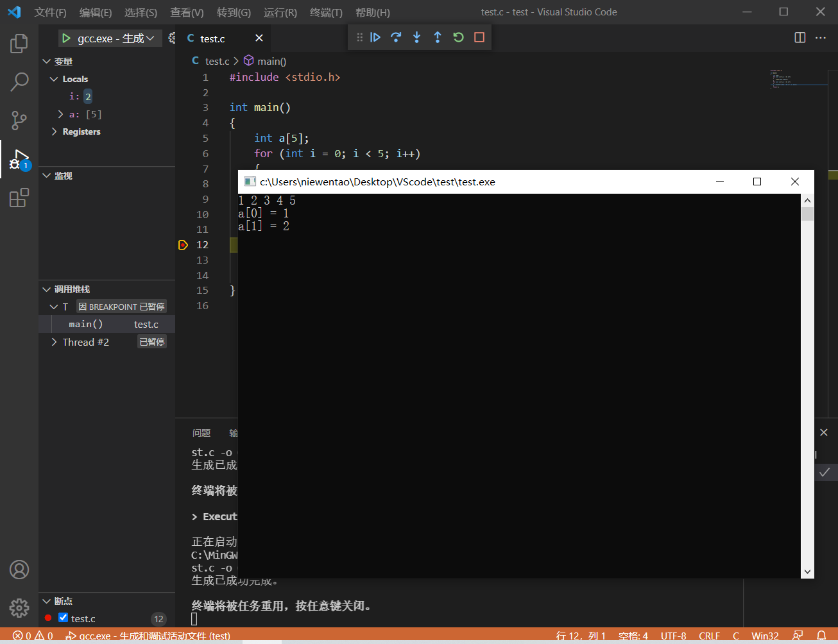Step over in debug toolbar
The image size is (838, 644).
click(396, 37)
